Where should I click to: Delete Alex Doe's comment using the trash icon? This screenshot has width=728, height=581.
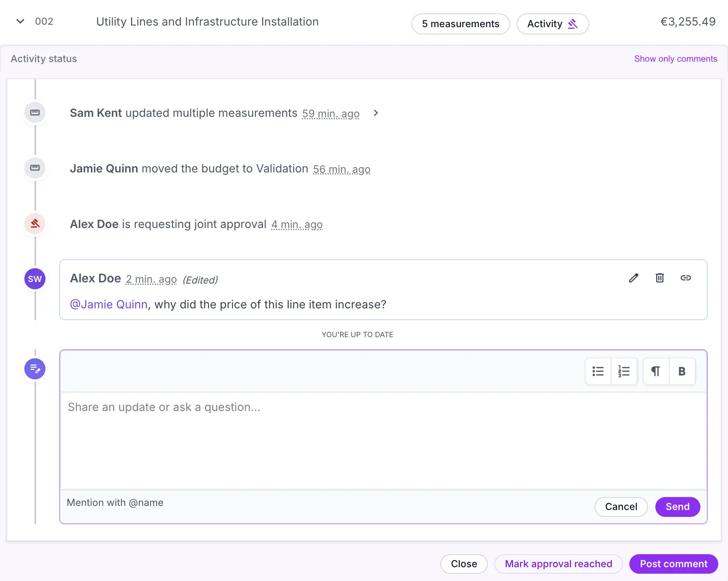click(x=660, y=278)
